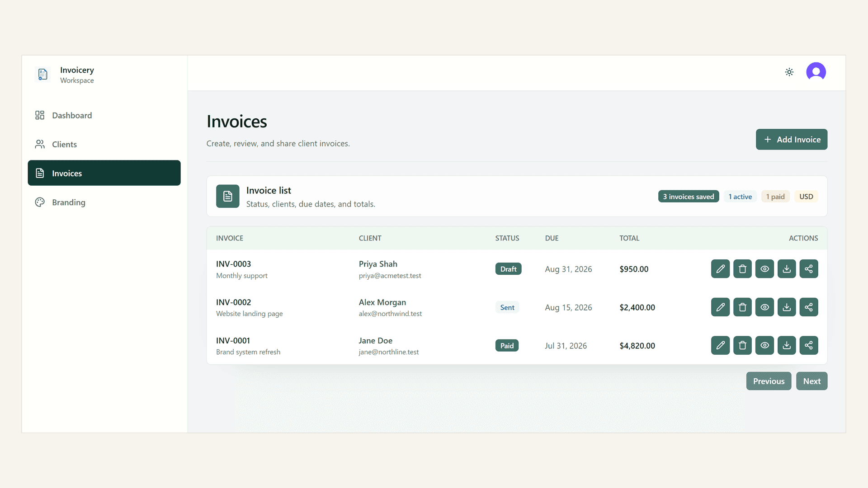Edit invoice INV-0002 with pencil icon
868x488 pixels.
[x=720, y=307]
